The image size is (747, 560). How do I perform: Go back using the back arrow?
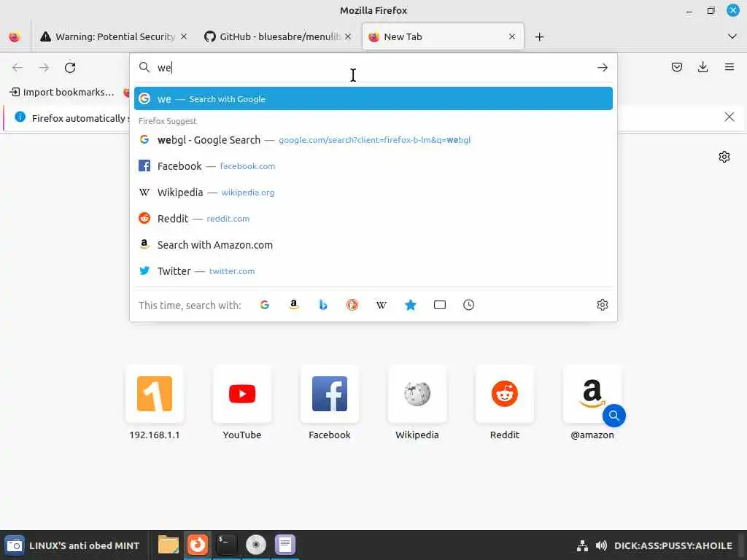tap(18, 68)
